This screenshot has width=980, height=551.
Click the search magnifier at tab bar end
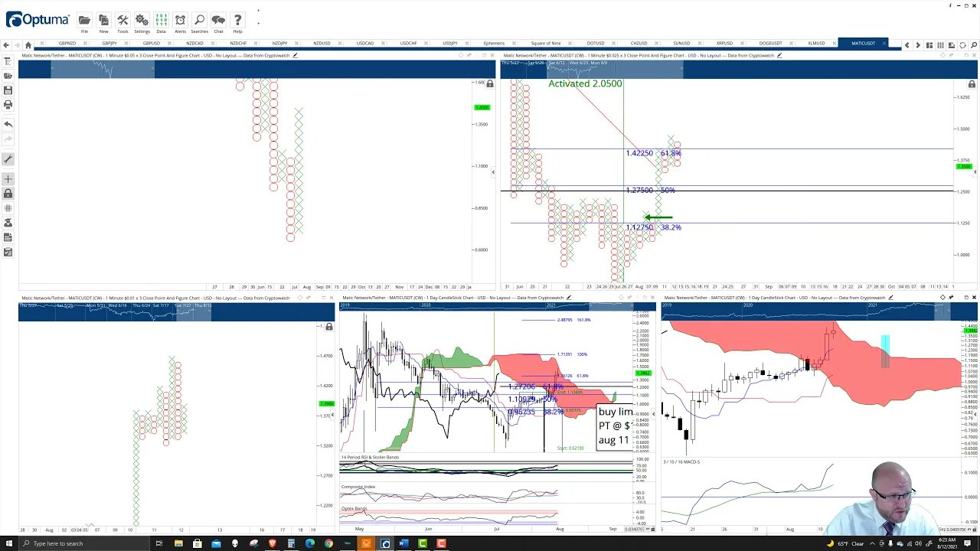pos(973,45)
